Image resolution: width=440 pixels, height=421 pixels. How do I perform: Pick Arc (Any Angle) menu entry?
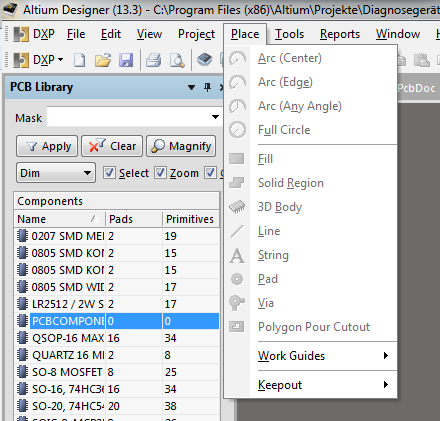point(311,106)
